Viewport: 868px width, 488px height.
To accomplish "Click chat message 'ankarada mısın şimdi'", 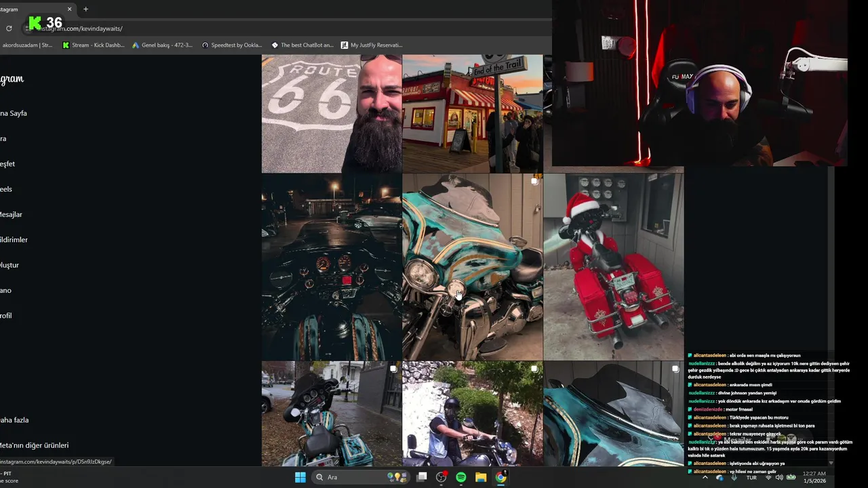I will point(751,385).
